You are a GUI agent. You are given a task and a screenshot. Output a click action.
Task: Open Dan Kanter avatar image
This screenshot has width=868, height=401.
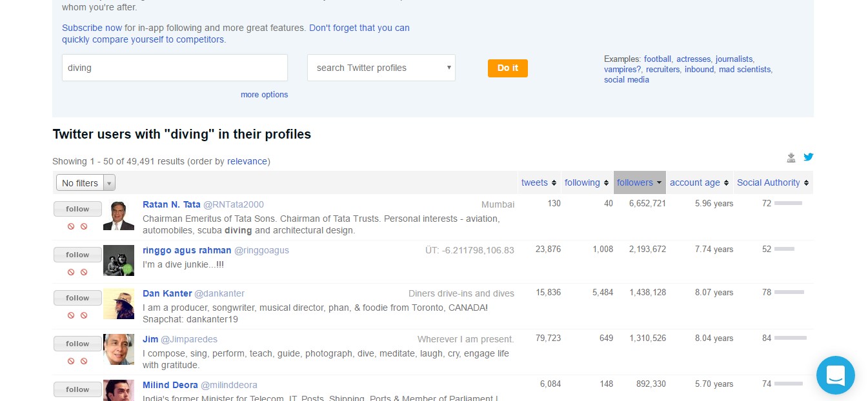(x=119, y=304)
